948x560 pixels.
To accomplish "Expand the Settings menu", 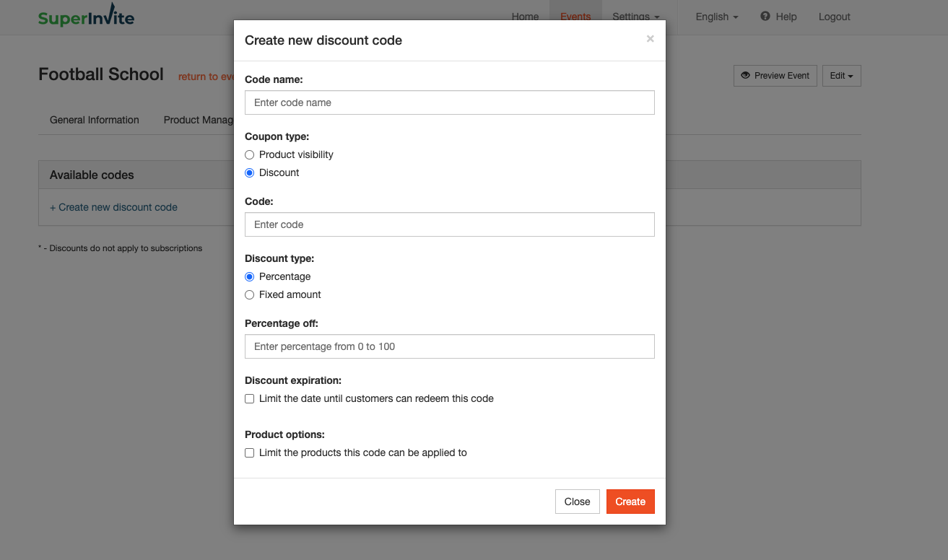I will pos(636,17).
